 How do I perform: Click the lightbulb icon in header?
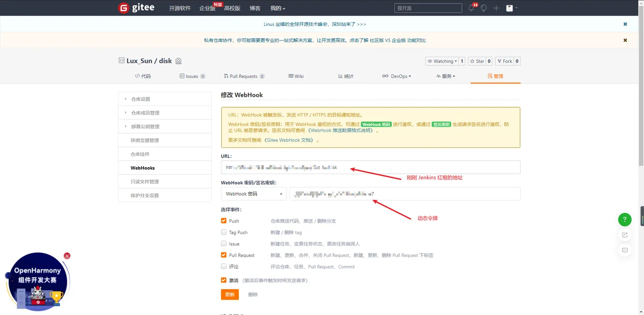click(483, 8)
